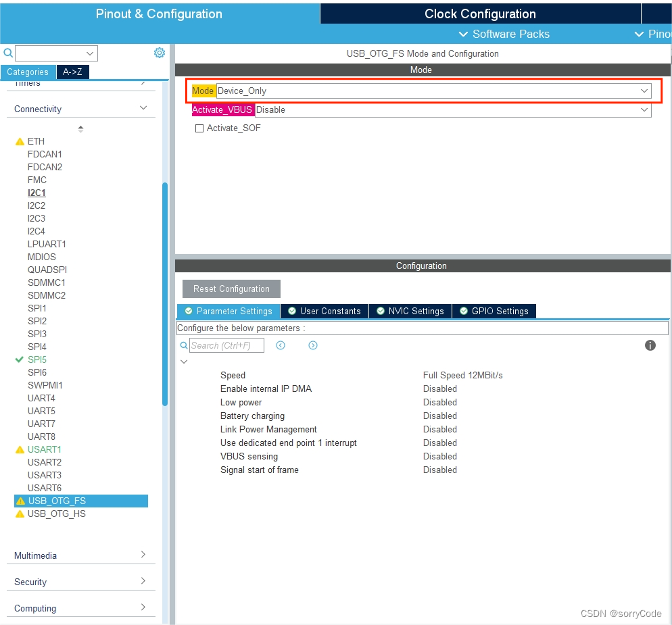Click the Reset Configuration button

coord(231,289)
